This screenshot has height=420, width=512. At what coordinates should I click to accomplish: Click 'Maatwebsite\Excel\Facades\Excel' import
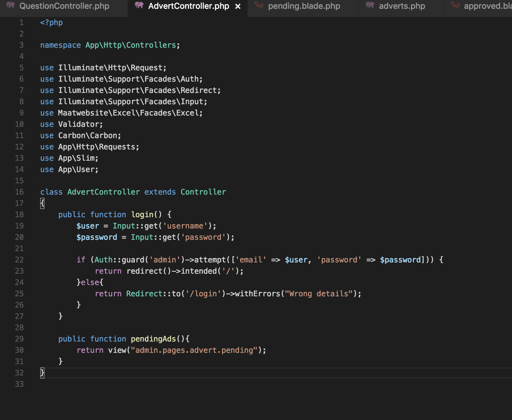[x=128, y=113]
